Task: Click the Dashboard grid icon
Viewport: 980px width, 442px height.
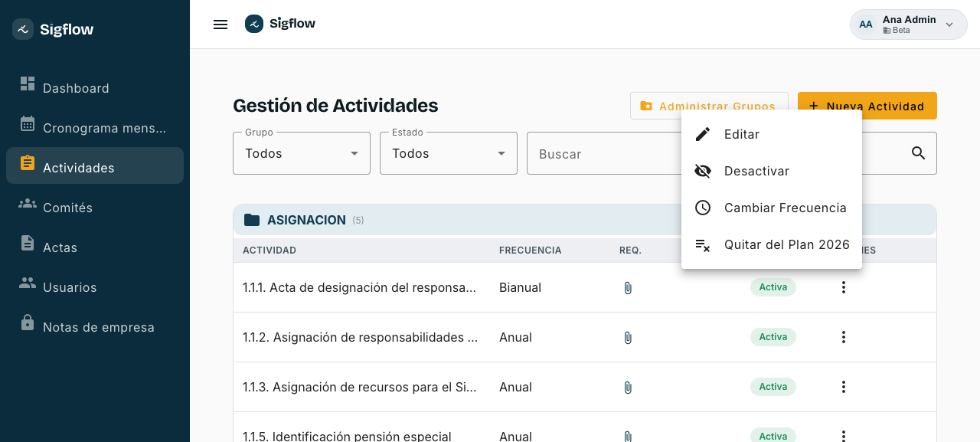Action: 28,83
